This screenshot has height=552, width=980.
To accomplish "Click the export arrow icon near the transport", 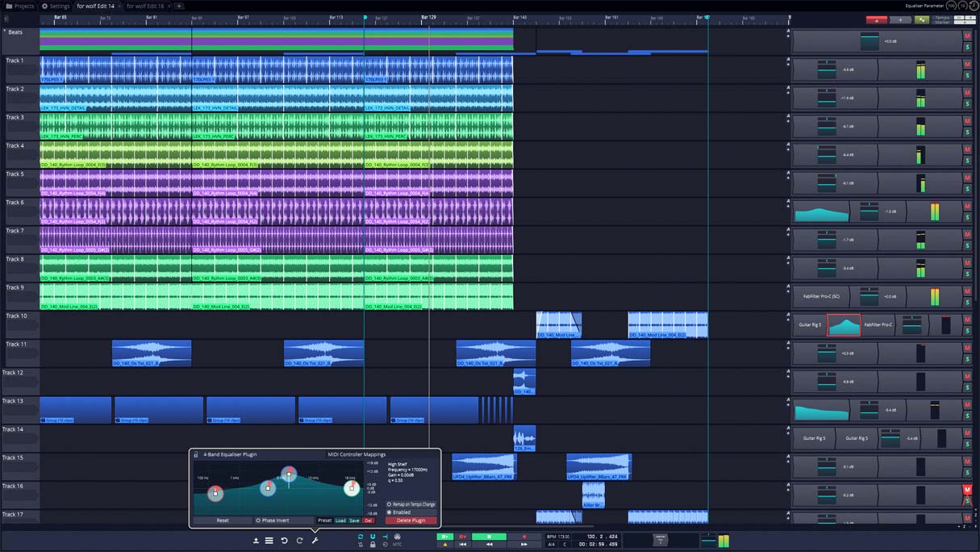I will (254, 540).
